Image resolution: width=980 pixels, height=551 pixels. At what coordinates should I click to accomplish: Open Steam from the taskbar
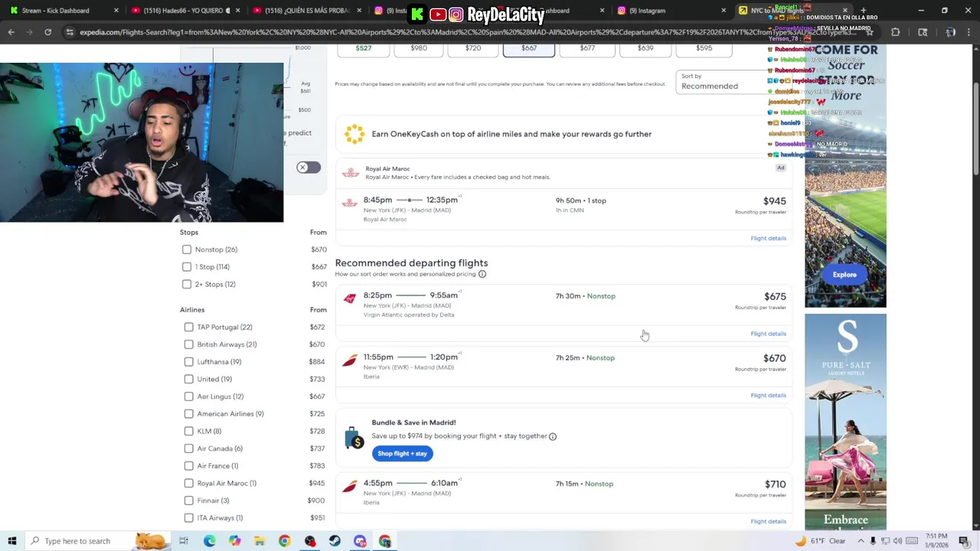(335, 541)
